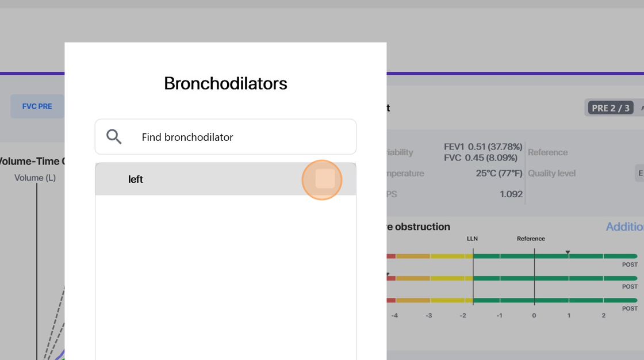Click the third green z-score bar
This screenshot has width=644, height=360.
pos(555,300)
